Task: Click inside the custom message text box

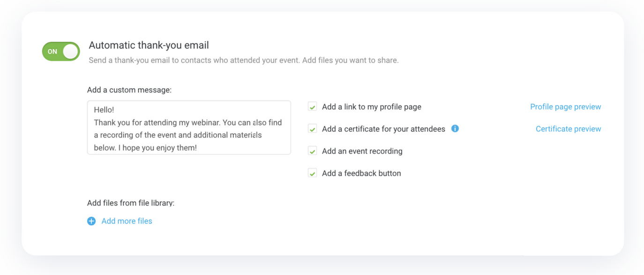Action: 189,127
